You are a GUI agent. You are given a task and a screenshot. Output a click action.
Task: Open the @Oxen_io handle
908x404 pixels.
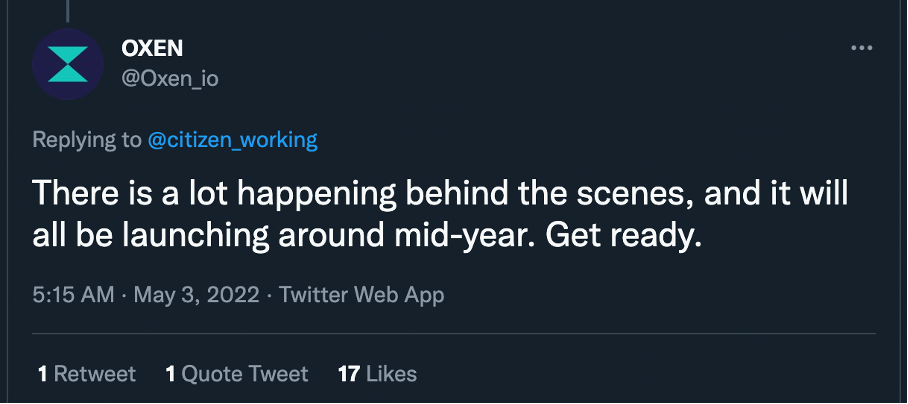(x=170, y=78)
